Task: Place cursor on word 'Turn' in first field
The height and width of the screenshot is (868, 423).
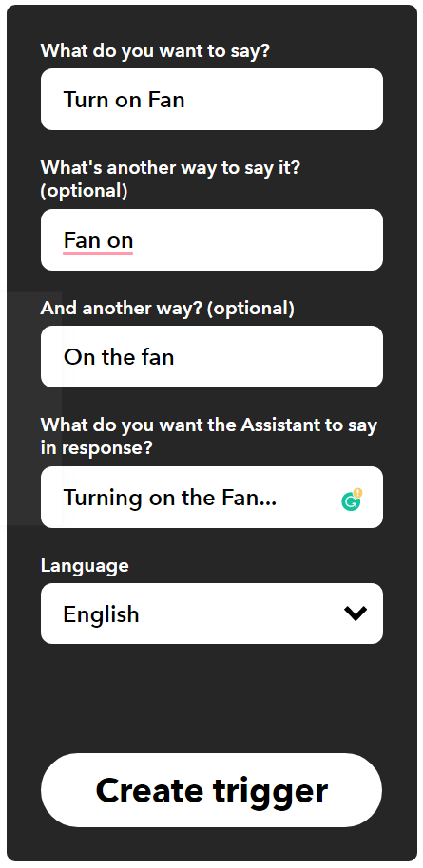Action: 86,100
